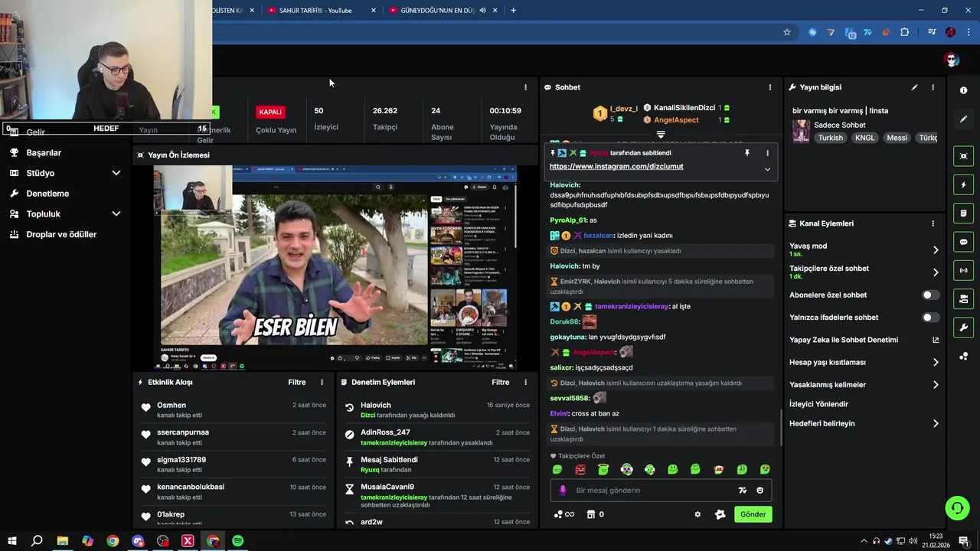Open the Windows Start menu

11,541
